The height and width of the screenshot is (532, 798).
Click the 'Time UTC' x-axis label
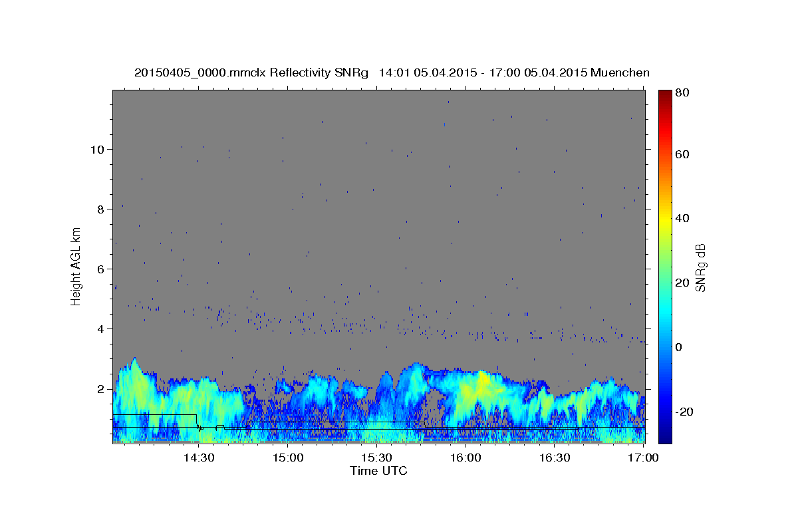pos(378,471)
